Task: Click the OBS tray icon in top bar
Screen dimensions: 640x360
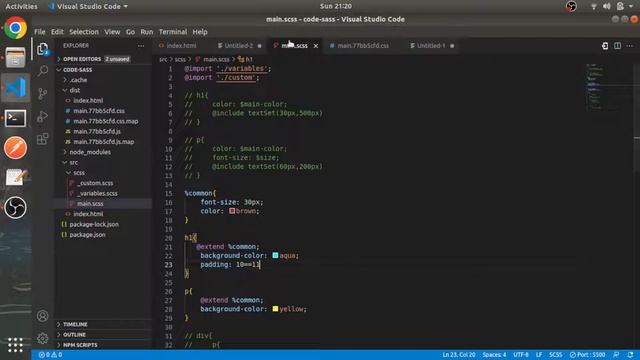Action: click(x=571, y=6)
